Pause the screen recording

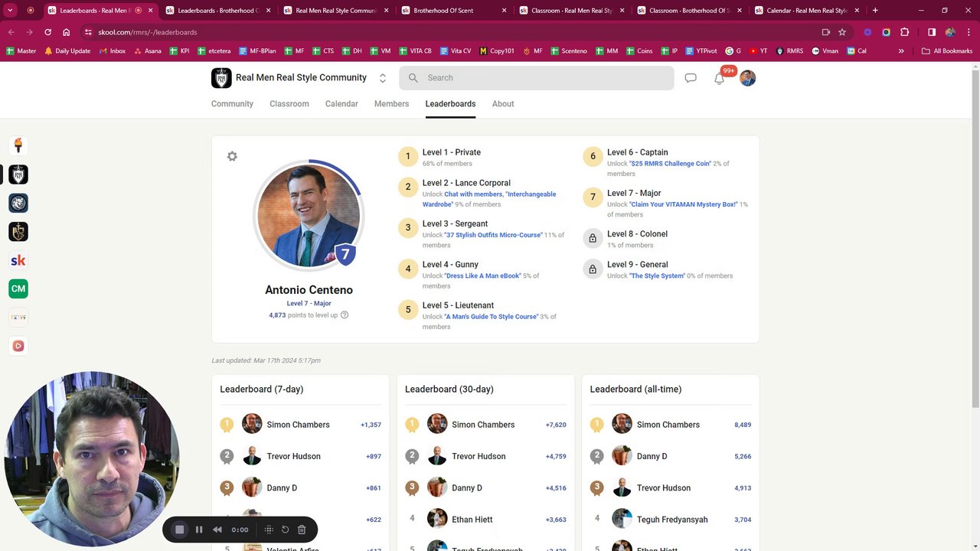click(x=199, y=530)
